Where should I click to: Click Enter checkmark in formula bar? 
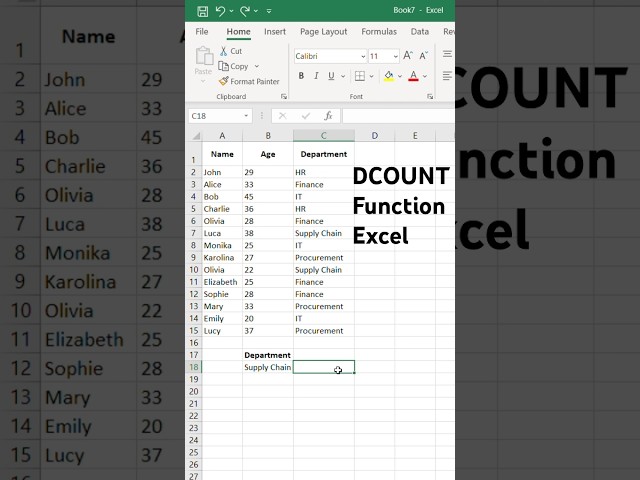[306, 116]
